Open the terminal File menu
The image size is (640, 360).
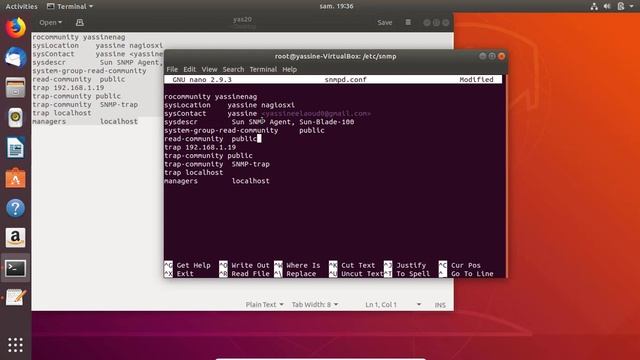[172, 69]
